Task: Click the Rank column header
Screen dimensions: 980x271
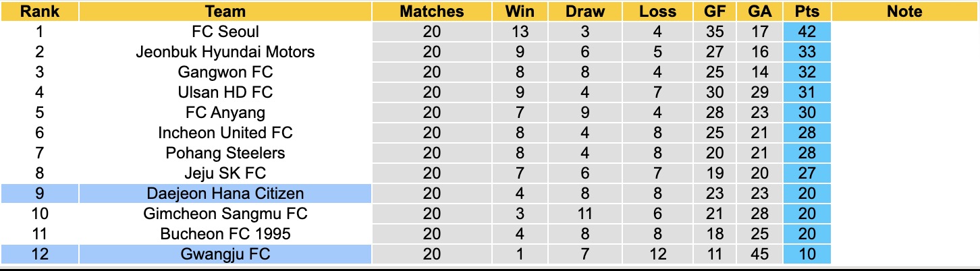Action: (38, 11)
